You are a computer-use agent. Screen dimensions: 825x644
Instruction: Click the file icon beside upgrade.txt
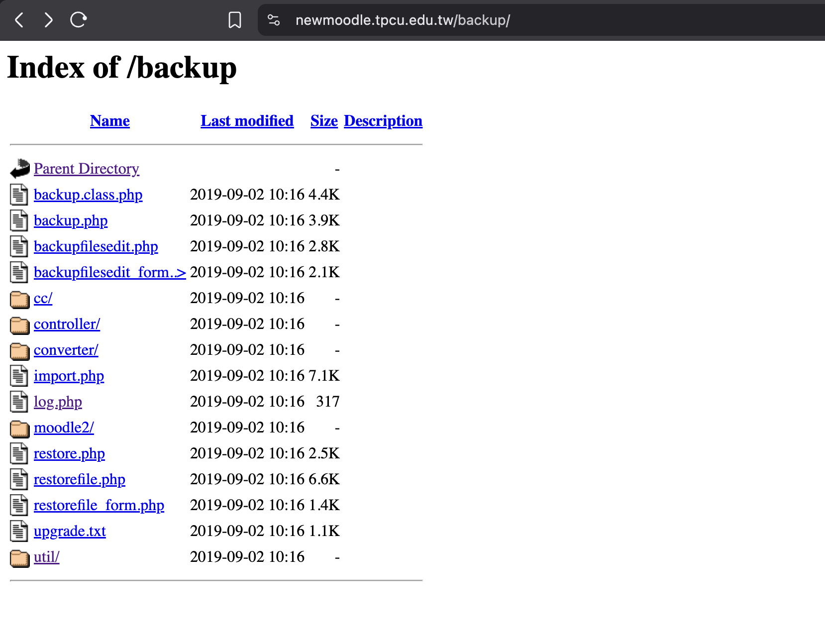coord(19,531)
